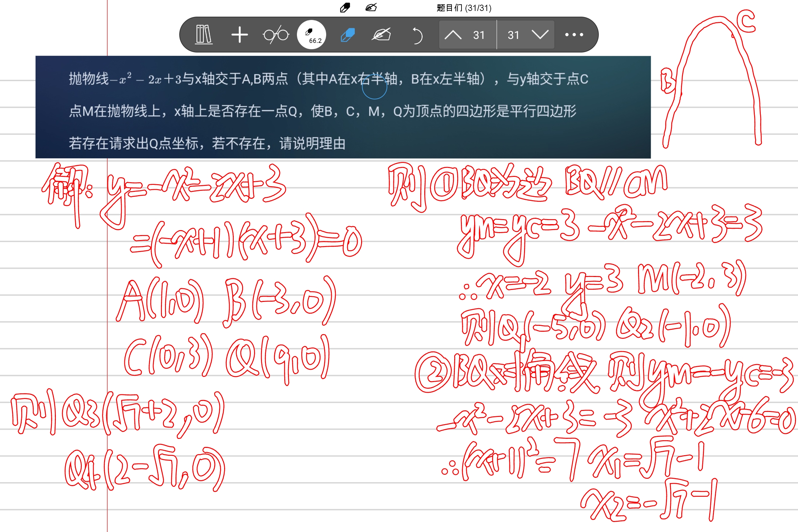Click the left page number 31 field
This screenshot has width=798, height=532.
tap(479, 35)
